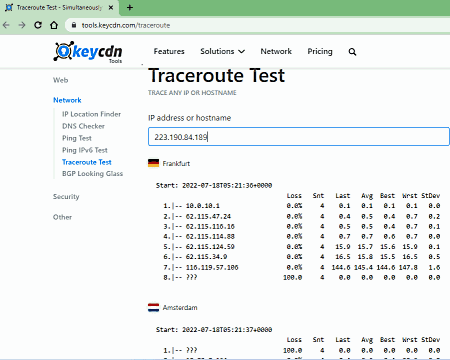Click the Netherlands flag for Amsterdam
This screenshot has height=360, width=450.
(153, 307)
